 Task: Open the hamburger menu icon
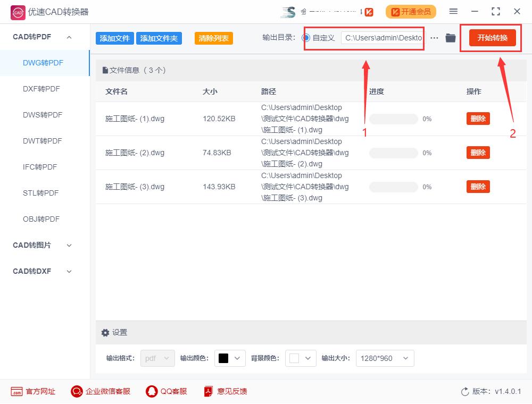(453, 12)
